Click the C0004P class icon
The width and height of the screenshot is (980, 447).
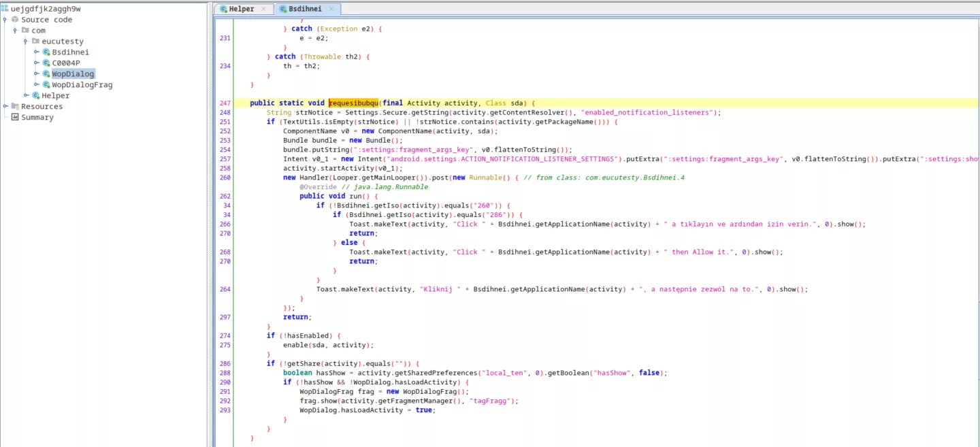[46, 63]
